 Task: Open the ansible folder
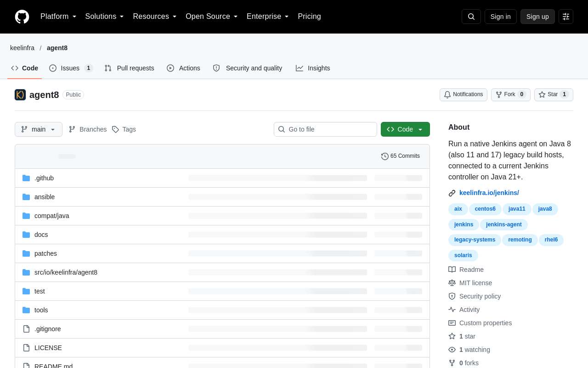45,197
